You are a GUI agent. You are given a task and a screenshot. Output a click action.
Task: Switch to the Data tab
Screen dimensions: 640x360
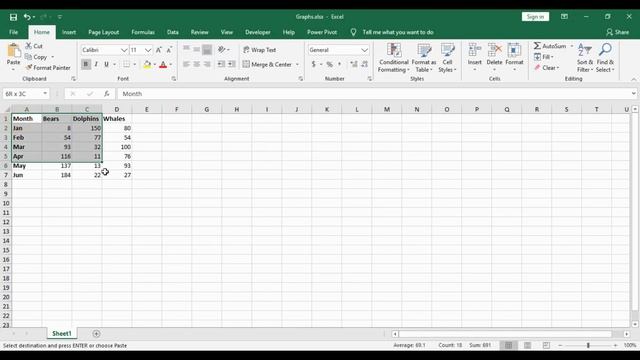[x=173, y=32]
